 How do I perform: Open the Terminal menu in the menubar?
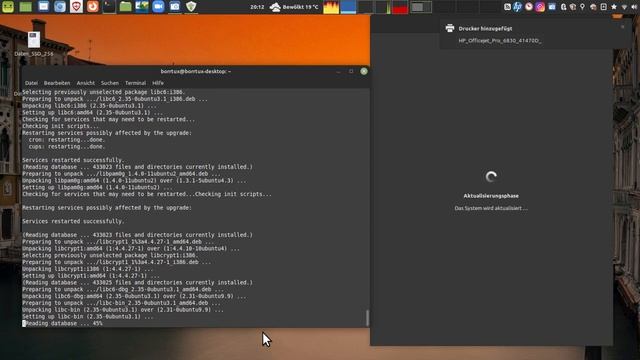click(136, 83)
